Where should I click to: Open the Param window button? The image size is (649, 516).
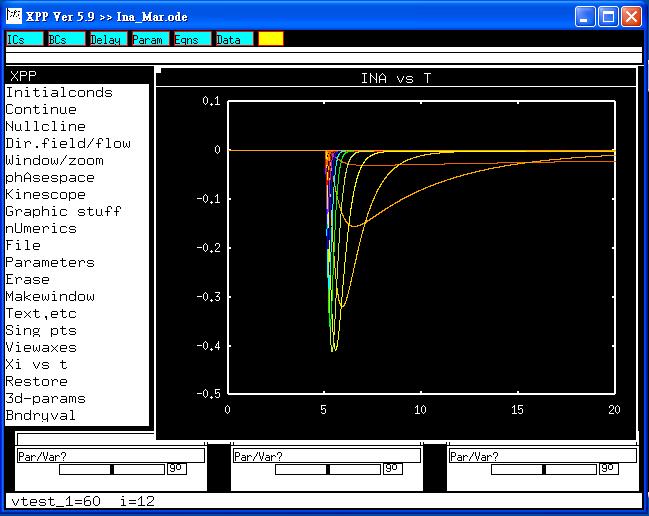(151, 39)
